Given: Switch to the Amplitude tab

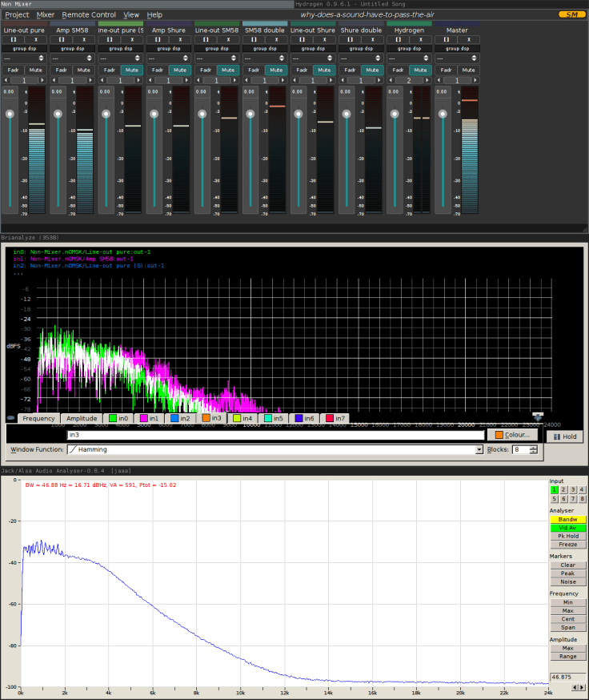Looking at the screenshot, I should (82, 419).
